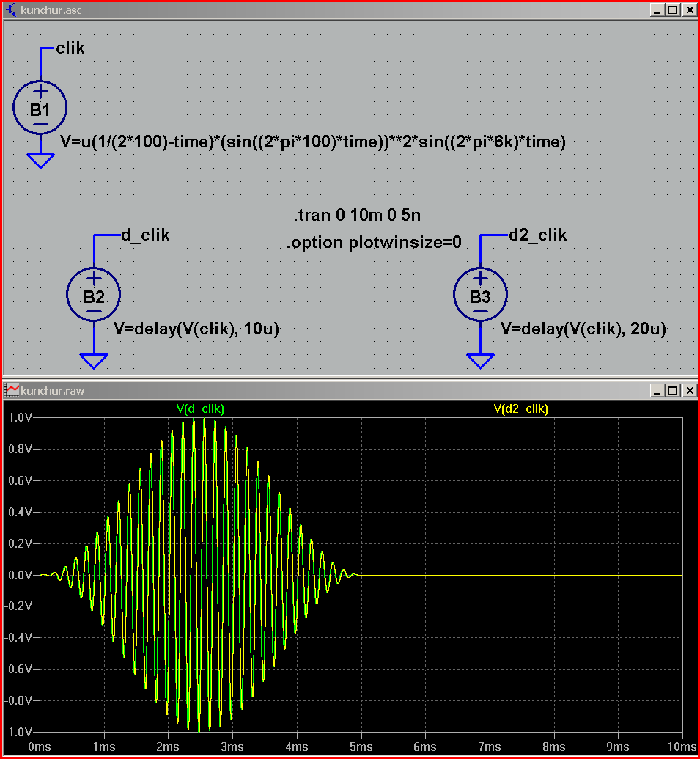Click the d2_clik net label
Viewport: 700px width, 759px height.
[537, 235]
